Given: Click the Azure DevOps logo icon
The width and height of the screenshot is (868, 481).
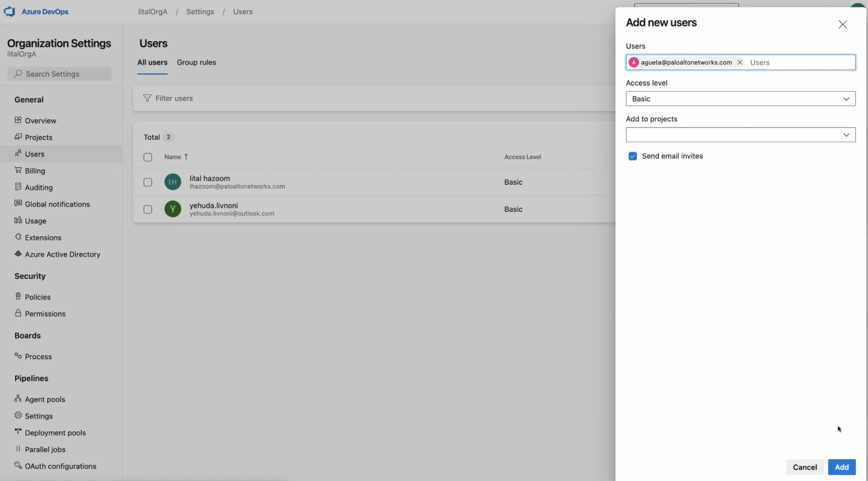Looking at the screenshot, I should coord(9,12).
